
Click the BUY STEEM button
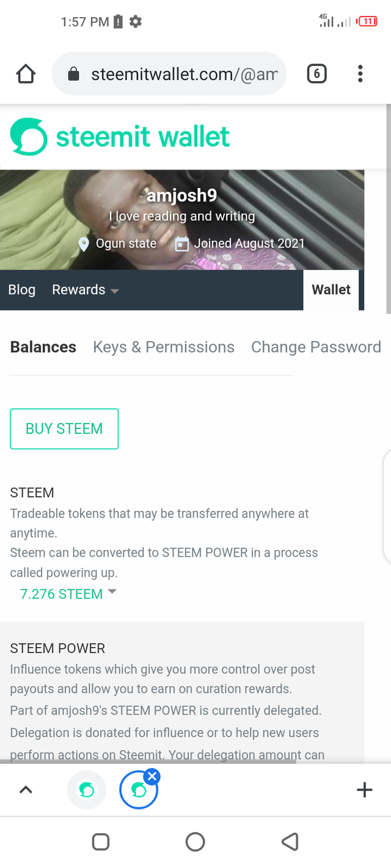[64, 429]
